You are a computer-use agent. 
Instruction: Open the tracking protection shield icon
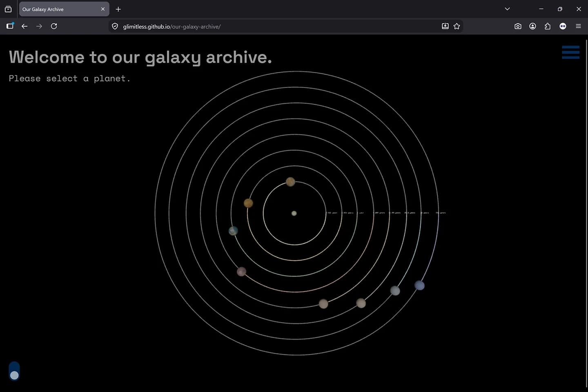click(x=115, y=26)
